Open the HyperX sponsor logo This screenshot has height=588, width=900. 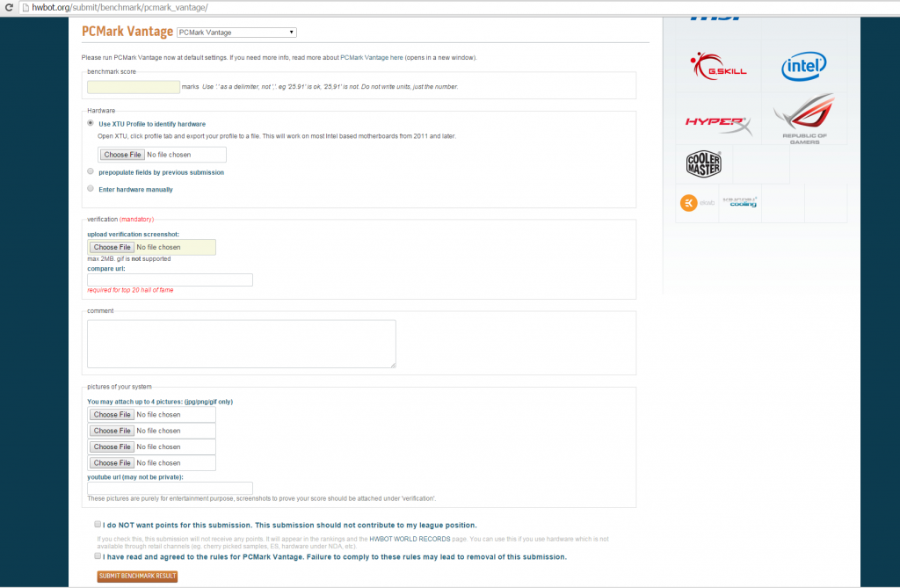[x=718, y=125]
